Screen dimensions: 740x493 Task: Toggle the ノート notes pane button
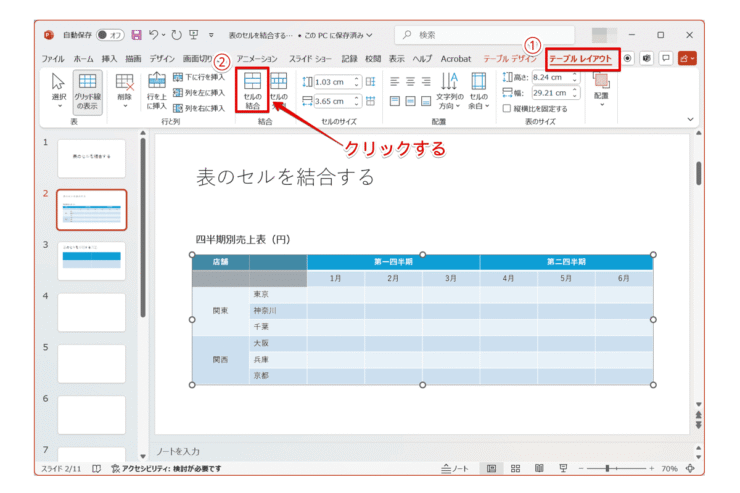pyautogui.click(x=455, y=468)
